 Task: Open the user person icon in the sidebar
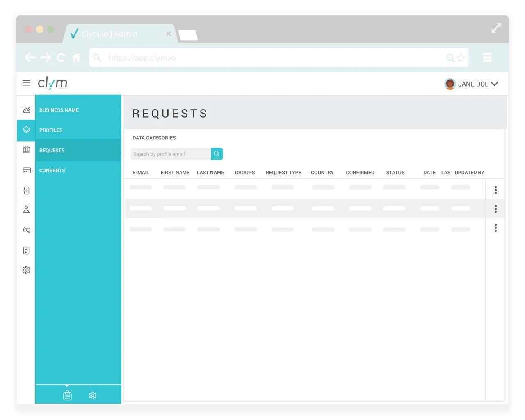coord(26,210)
